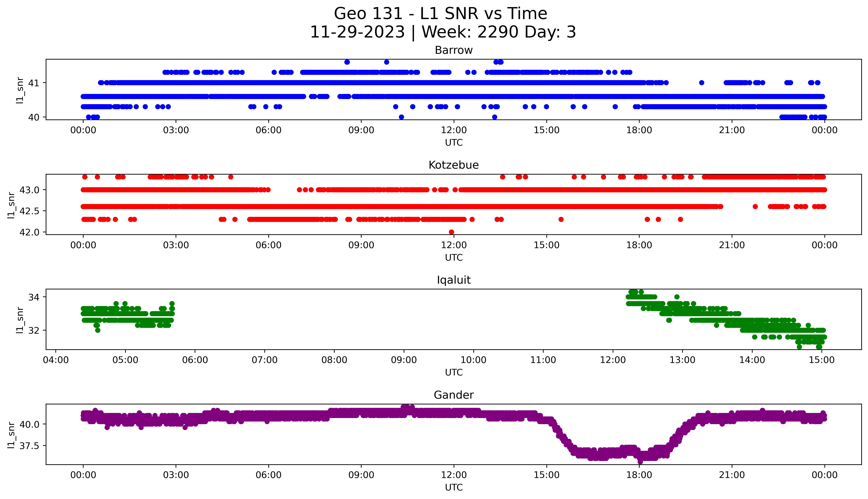Click the 13:00 tick on Iqaluit x-axis
This screenshot has width=868, height=499.
pos(682,360)
